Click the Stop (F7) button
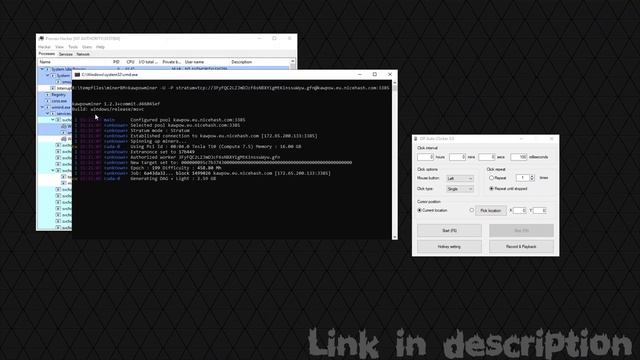640x360 pixels. pos(521,231)
